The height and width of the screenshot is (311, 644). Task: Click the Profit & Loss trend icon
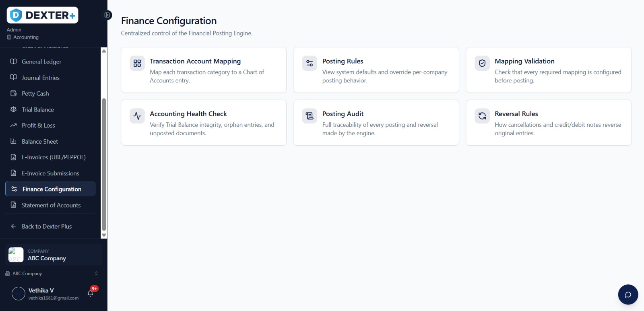click(x=13, y=125)
